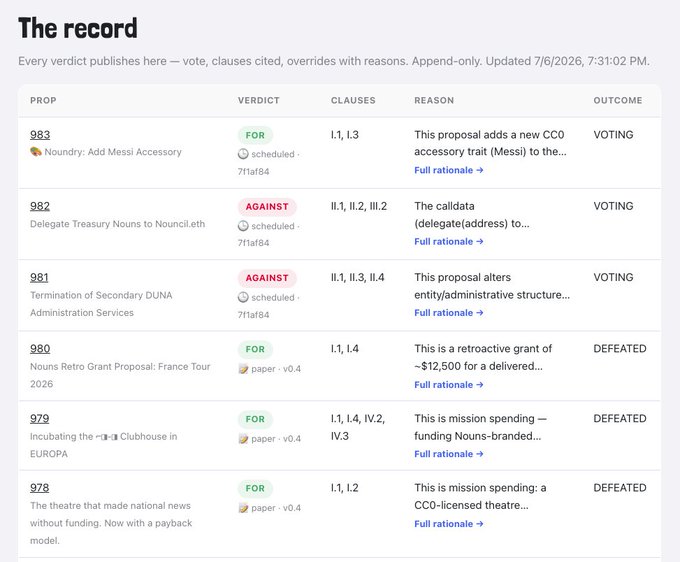The height and width of the screenshot is (562, 680).
Task: Select title 'Termination of Secondary DUNA Administration Services'
Action: click(x=101, y=304)
